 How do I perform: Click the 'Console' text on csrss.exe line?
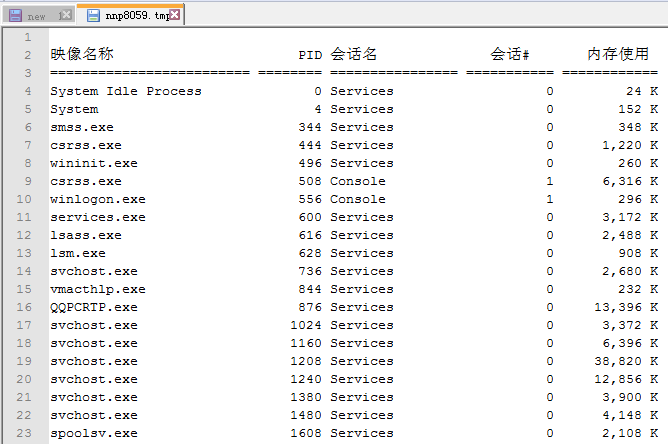[x=357, y=181]
